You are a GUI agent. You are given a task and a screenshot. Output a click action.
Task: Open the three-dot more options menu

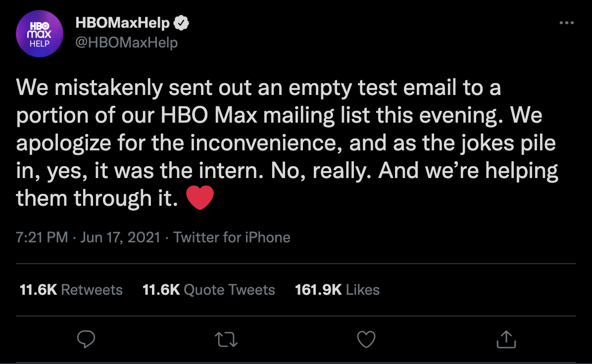pos(567,23)
